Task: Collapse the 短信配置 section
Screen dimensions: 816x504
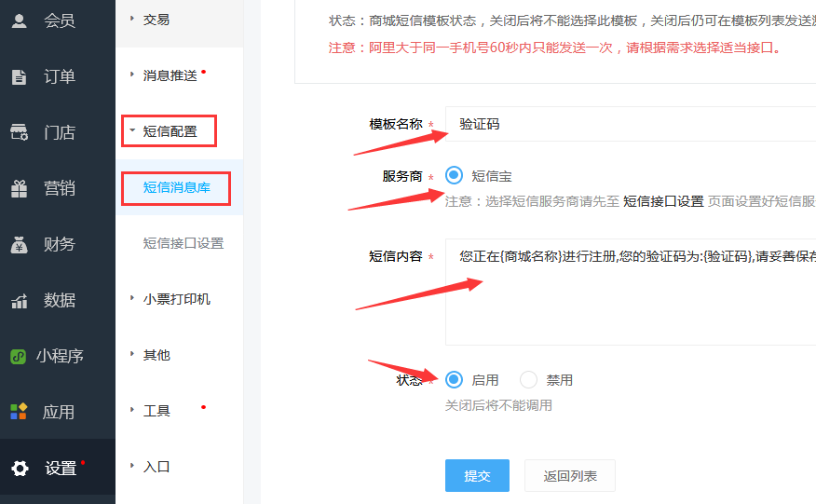Action: (170, 131)
